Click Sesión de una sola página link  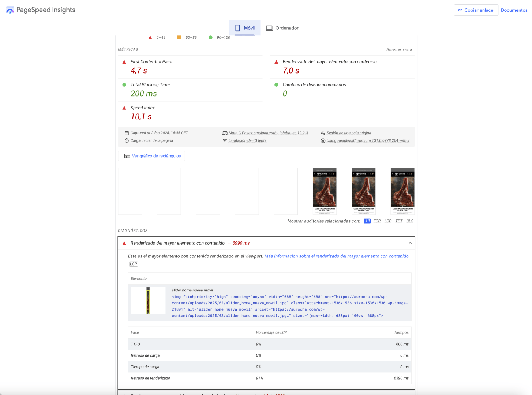coord(349,133)
